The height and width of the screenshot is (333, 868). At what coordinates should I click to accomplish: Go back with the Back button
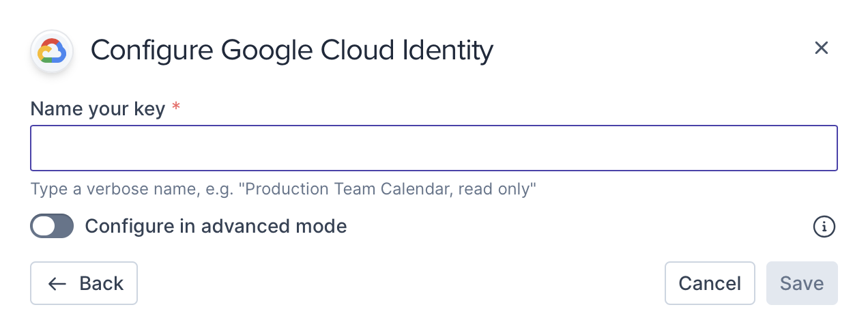point(84,283)
